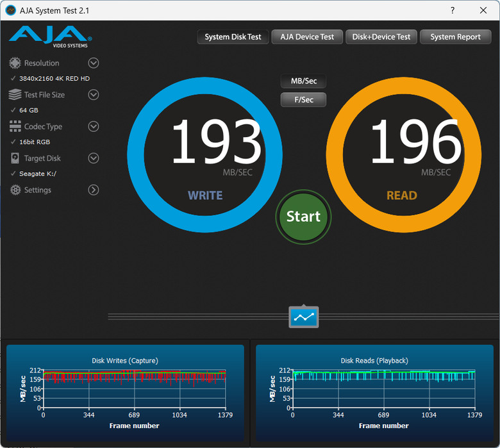This screenshot has height=448, width=500.
Task: Click the 196 read speed number
Action: point(416,141)
